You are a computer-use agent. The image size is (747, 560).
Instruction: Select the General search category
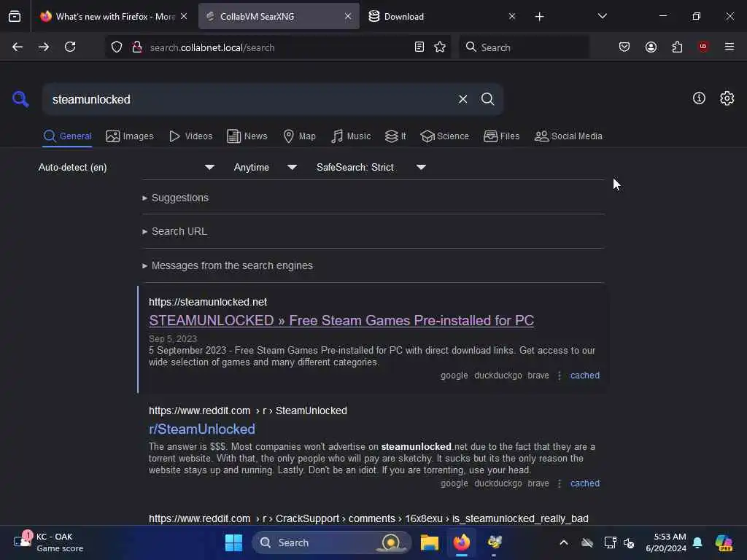67,136
